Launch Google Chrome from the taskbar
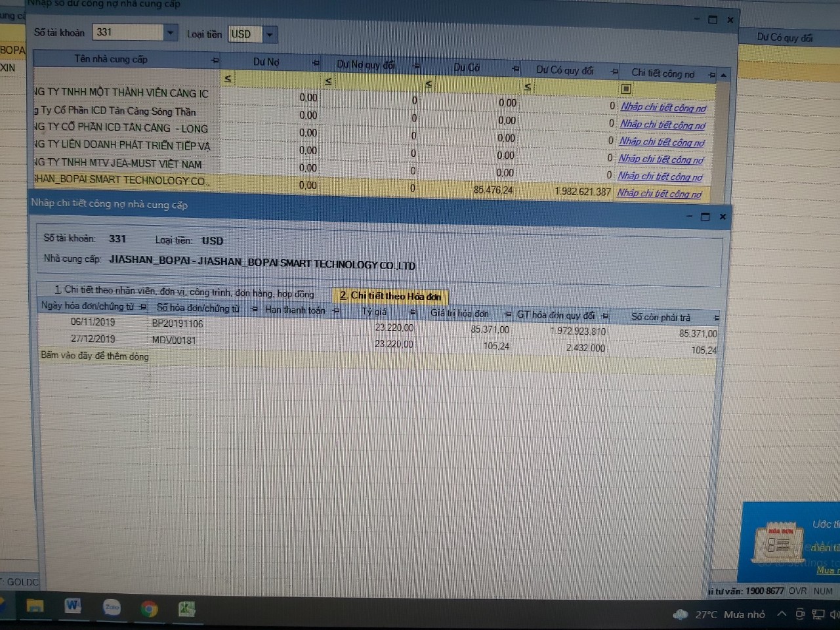This screenshot has height=630, width=840. tap(150, 608)
